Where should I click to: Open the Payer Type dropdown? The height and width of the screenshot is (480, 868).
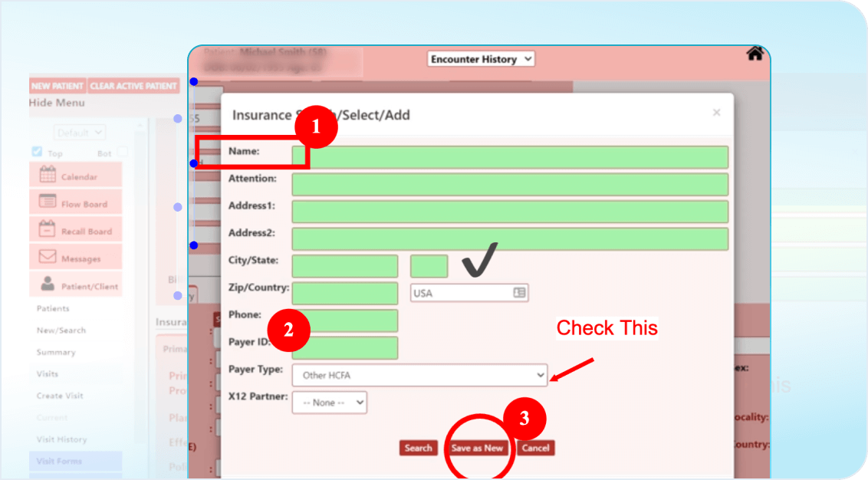419,375
